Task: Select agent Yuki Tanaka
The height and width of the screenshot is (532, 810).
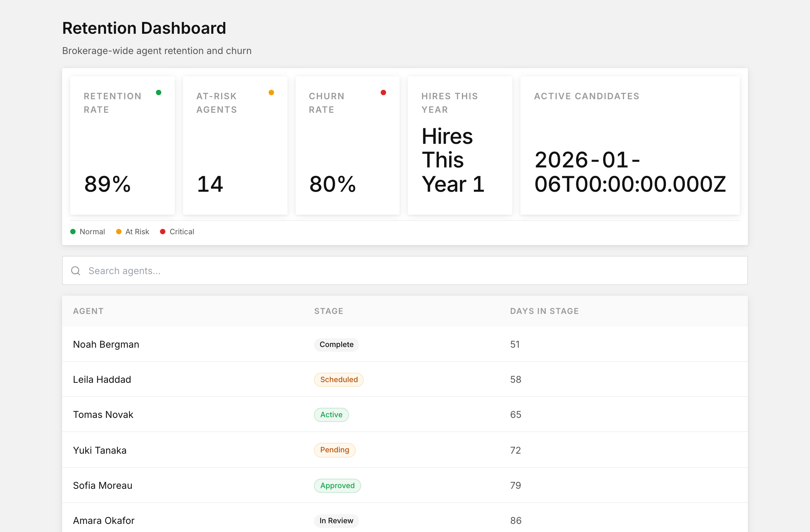Action: pyautogui.click(x=100, y=450)
